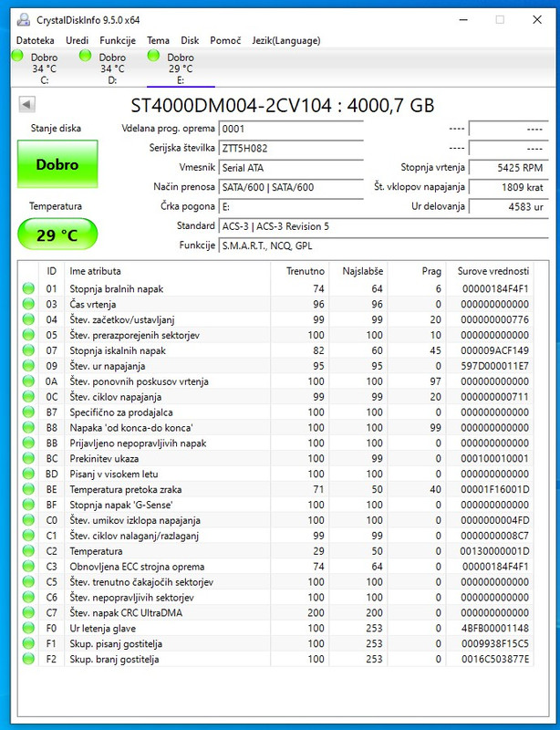Open the Tema menu
Image resolution: width=560 pixels, height=730 pixels.
[158, 40]
